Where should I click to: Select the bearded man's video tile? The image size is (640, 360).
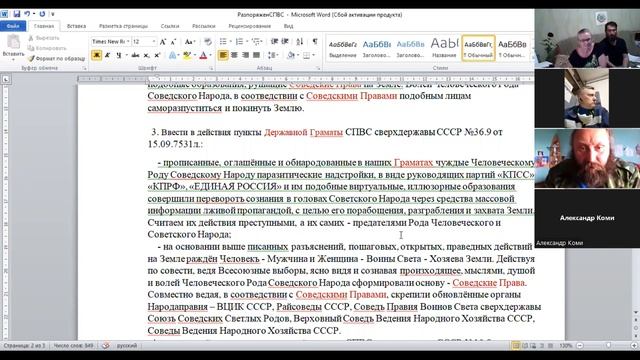coord(587,158)
